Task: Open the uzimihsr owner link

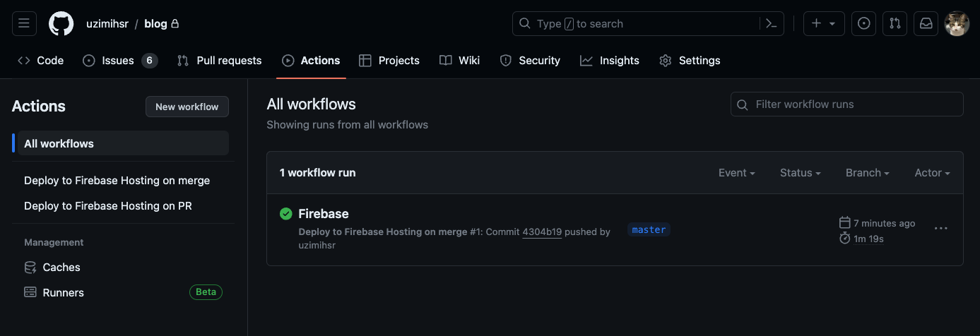Action: [107, 23]
